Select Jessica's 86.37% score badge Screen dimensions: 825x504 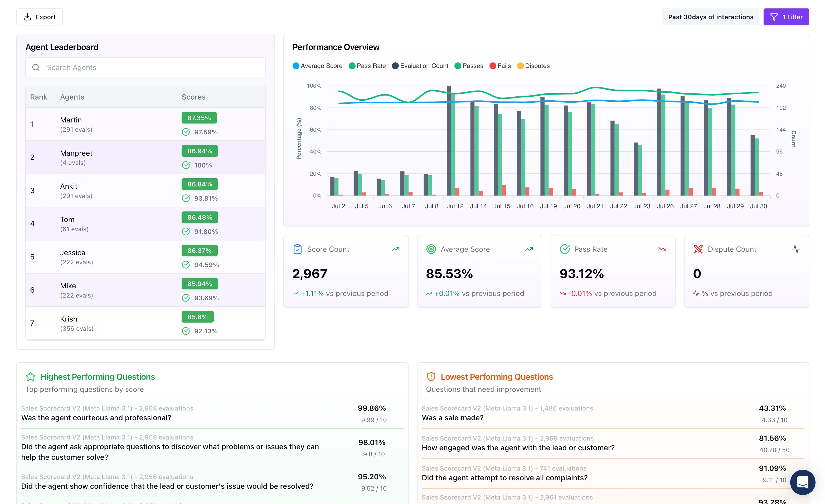click(x=200, y=250)
